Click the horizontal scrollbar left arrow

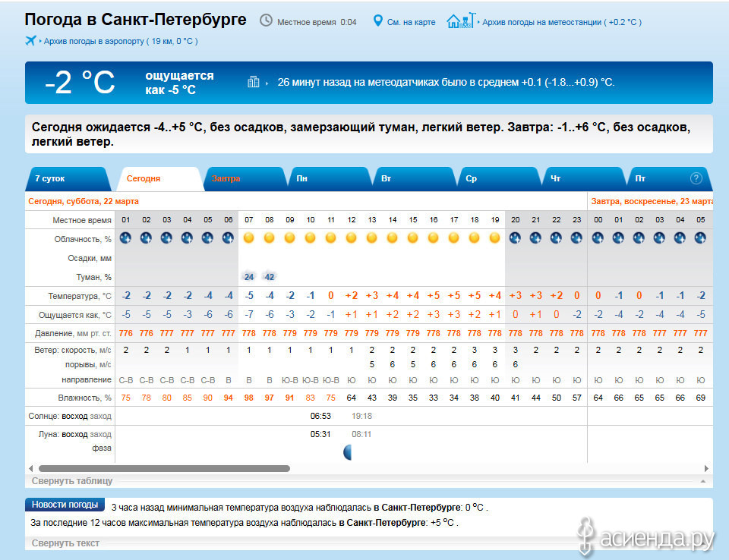[31, 468]
